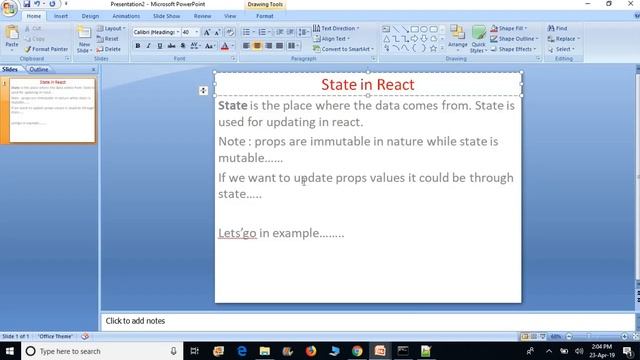This screenshot has width=640, height=360.
Task: Toggle Text Shadow formatting
Action: point(183,46)
